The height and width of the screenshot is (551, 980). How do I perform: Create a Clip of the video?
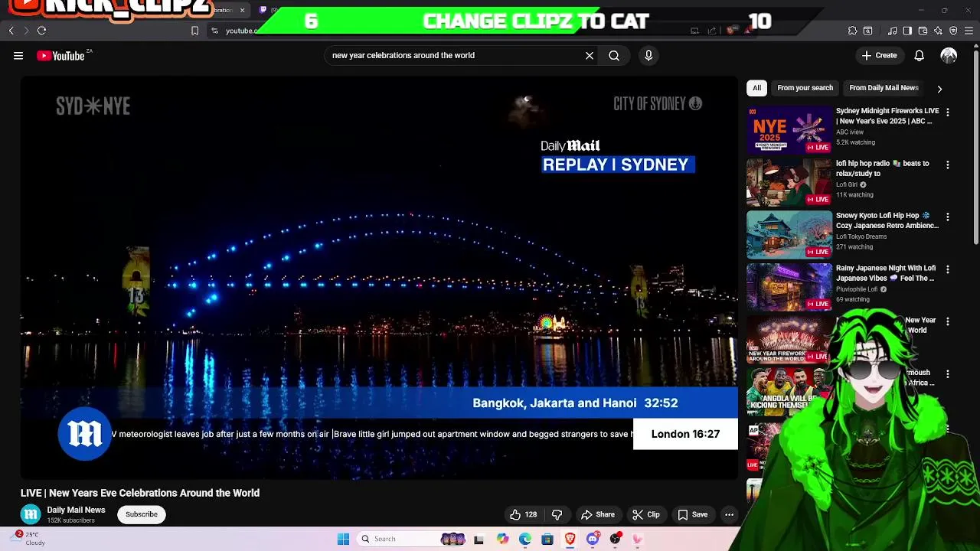coord(646,514)
